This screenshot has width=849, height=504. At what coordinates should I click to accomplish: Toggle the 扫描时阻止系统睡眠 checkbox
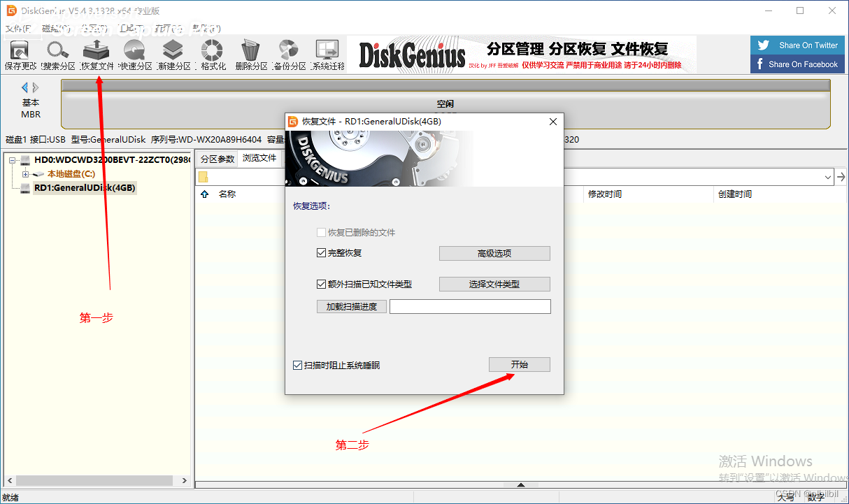[298, 366]
